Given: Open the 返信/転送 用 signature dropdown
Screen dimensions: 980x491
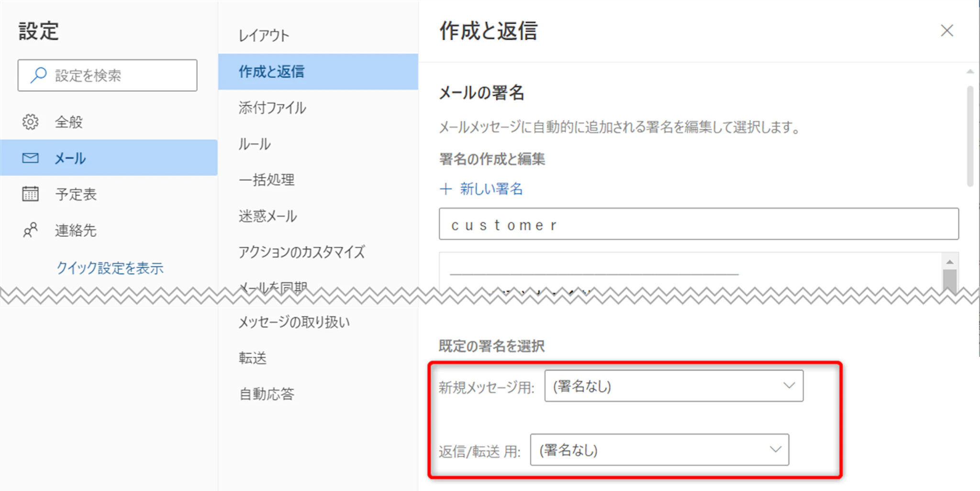Looking at the screenshot, I should [659, 450].
